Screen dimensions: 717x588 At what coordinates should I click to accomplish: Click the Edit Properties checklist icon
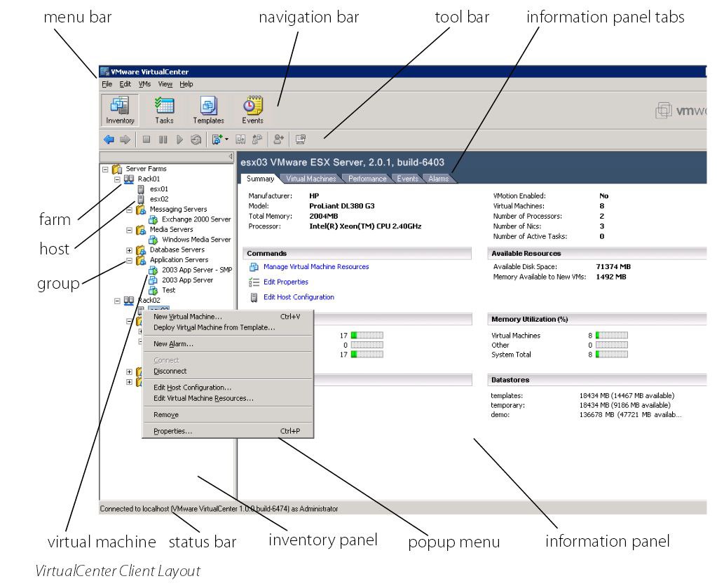tap(254, 282)
